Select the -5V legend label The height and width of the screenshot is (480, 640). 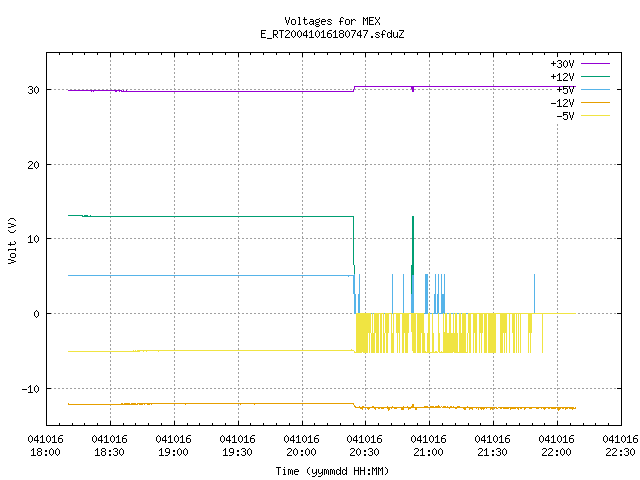[x=565, y=116]
